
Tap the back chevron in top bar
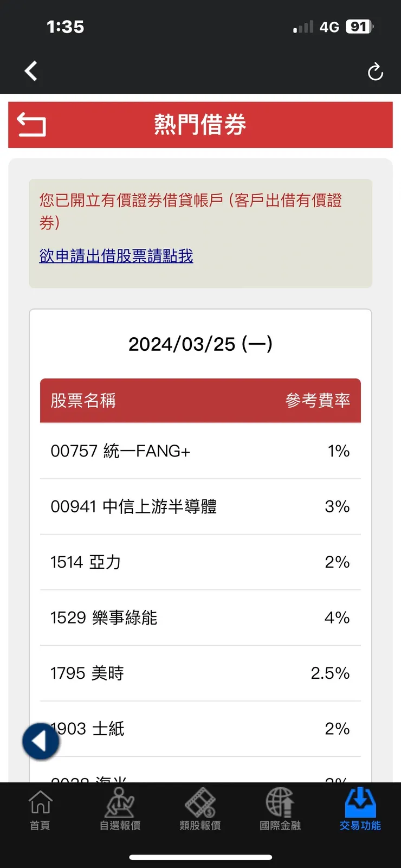[x=31, y=71]
